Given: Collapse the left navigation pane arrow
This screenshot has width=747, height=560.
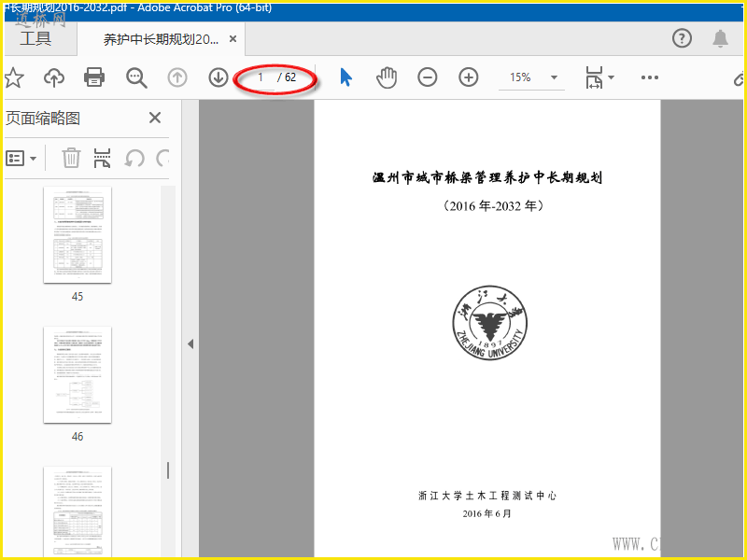Looking at the screenshot, I should 190,343.
